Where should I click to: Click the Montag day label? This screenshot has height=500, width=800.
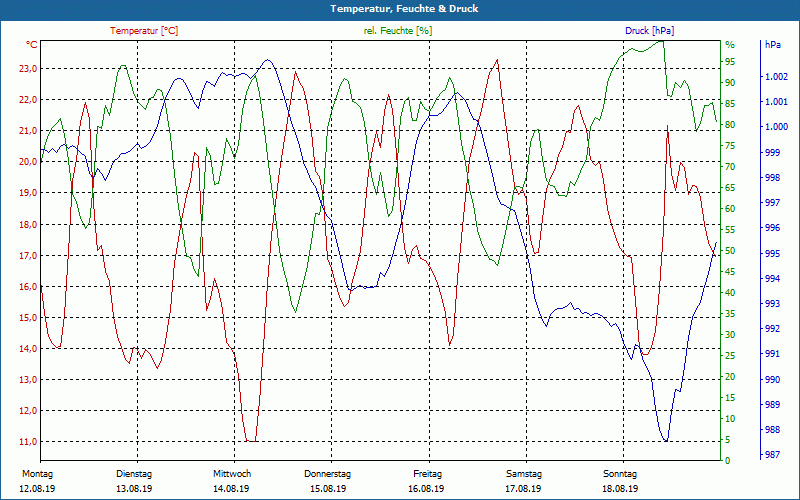[37, 474]
